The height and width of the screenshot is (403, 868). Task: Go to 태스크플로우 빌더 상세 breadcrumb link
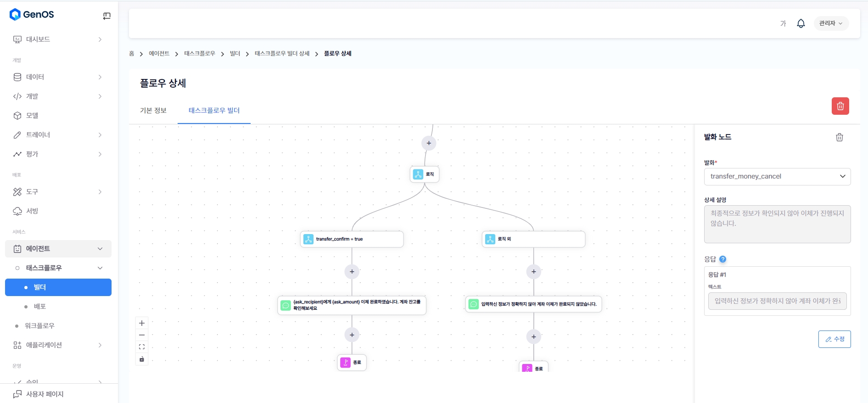coord(282,54)
